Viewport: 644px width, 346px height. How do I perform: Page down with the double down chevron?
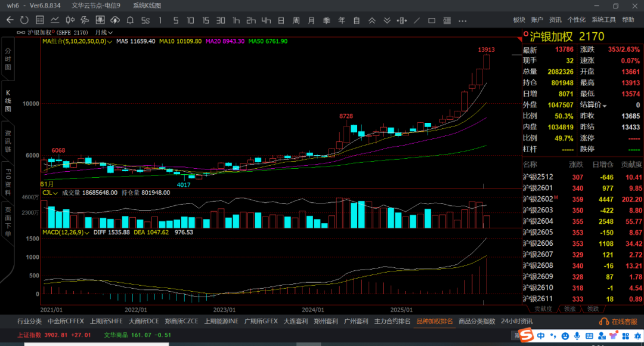(x=387, y=20)
